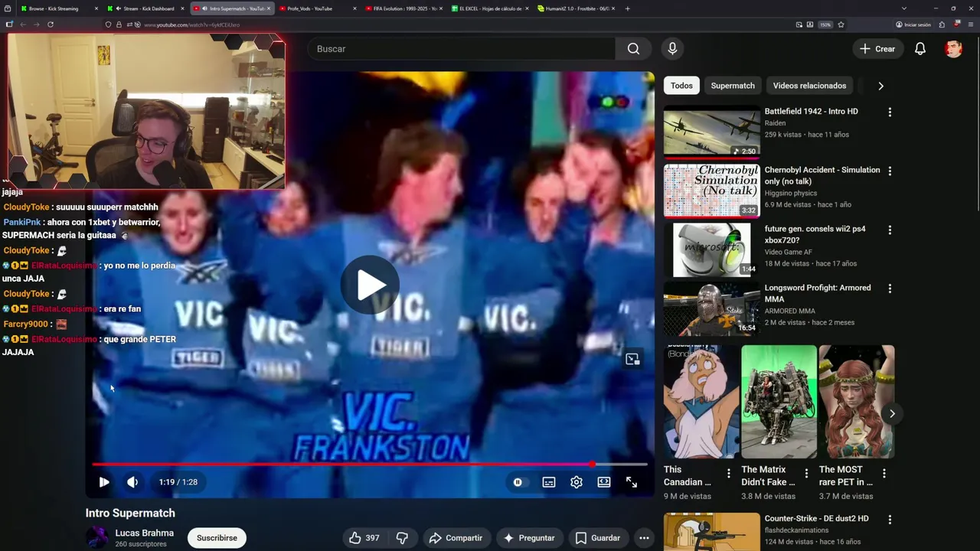980x551 pixels.
Task: Open options for Battlefield 1942 video
Action: 890,112
